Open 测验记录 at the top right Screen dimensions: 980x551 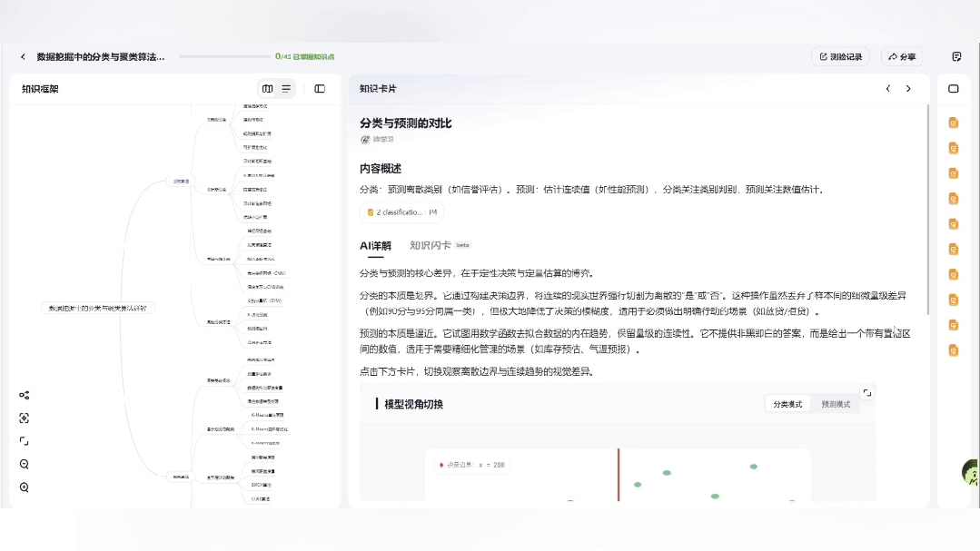pyautogui.click(x=840, y=55)
